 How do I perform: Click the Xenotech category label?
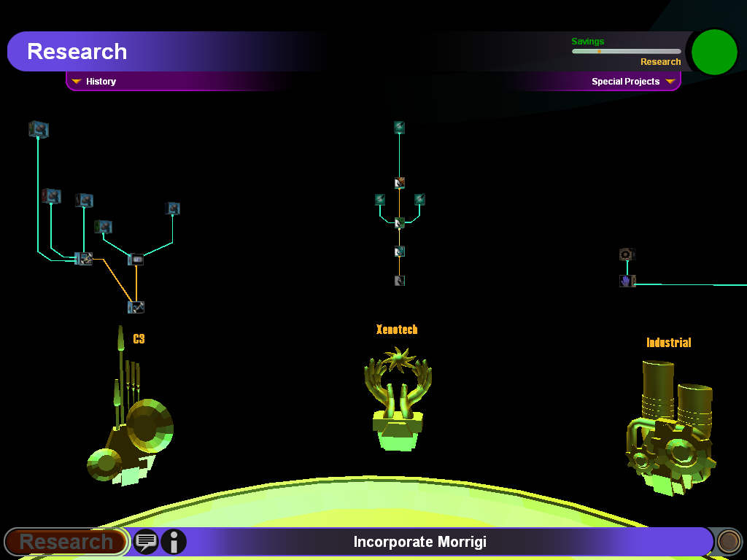397,330
